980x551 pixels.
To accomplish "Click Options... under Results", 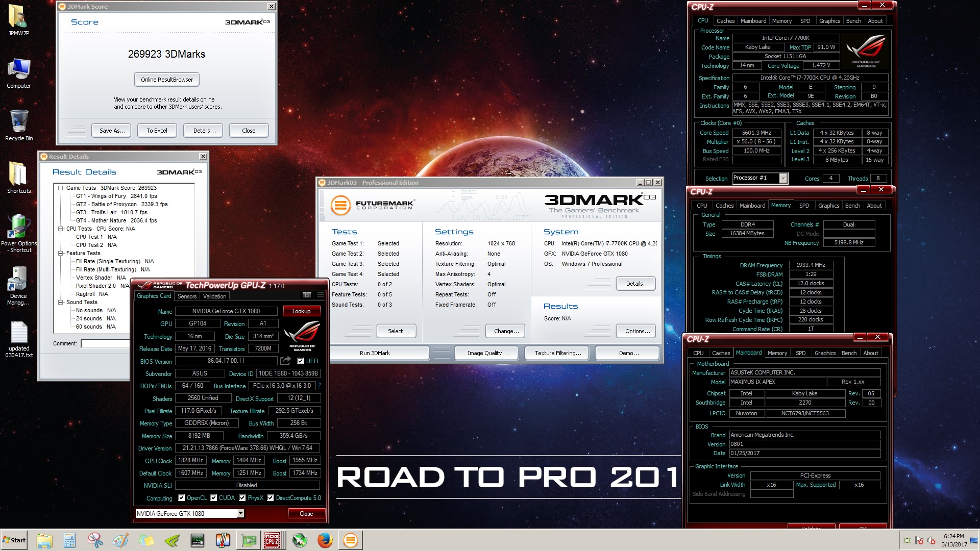I will pyautogui.click(x=637, y=331).
